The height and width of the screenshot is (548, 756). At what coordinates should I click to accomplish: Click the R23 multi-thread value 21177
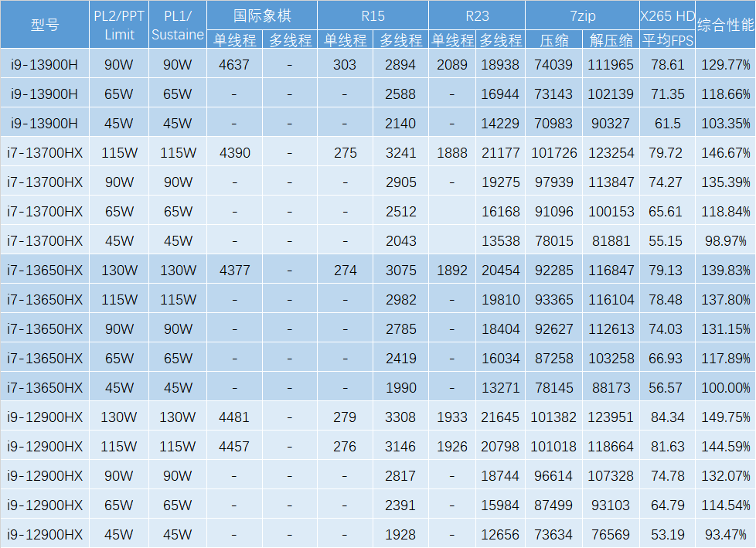click(x=499, y=153)
